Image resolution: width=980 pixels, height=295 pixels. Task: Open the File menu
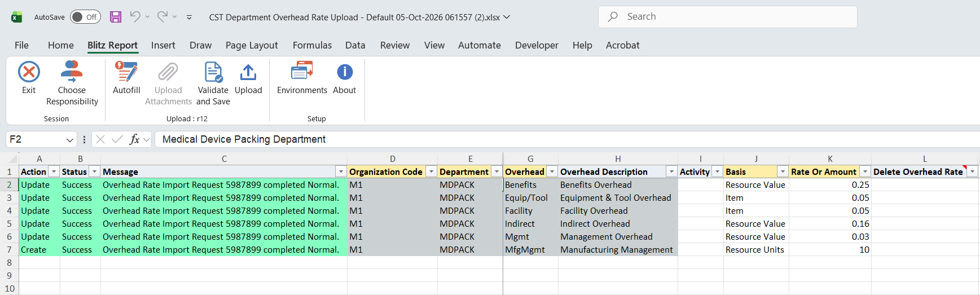point(21,45)
